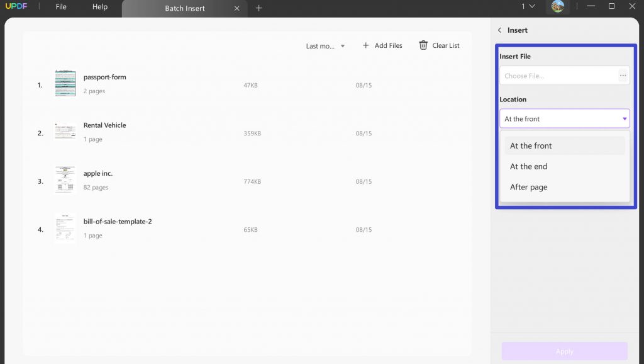Open the Help menu
This screenshot has width=644, height=364.
[x=99, y=8]
